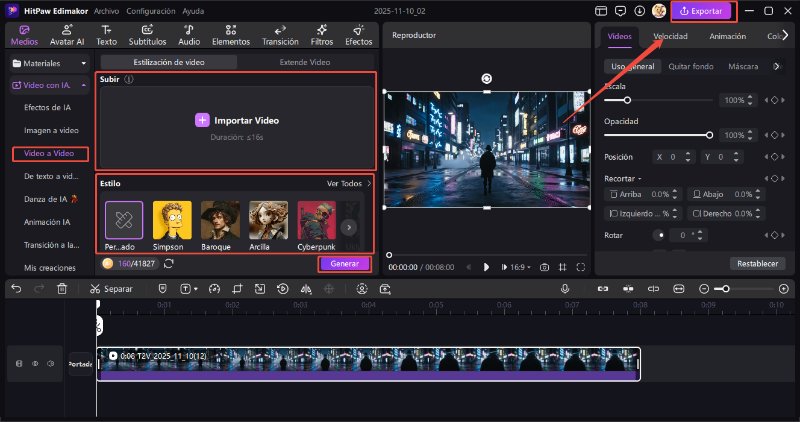Viewport: 800px width, 422px height.
Task: Click the info icon next to Subir
Action: [129, 79]
